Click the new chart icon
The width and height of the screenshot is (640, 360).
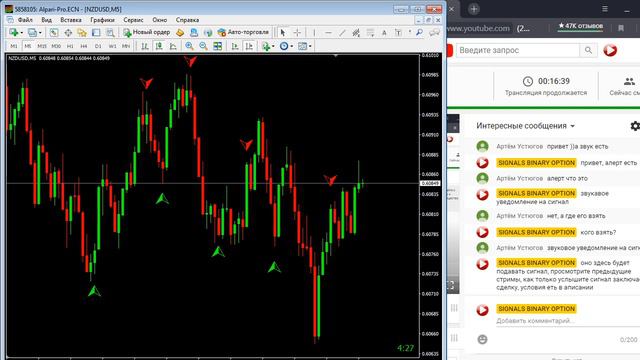(13, 32)
